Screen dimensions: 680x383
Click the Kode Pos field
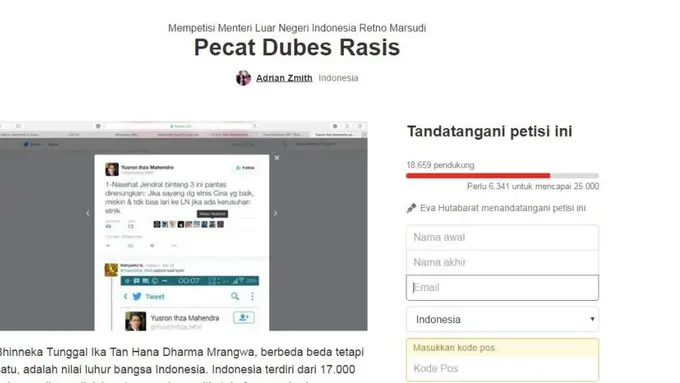pos(502,369)
